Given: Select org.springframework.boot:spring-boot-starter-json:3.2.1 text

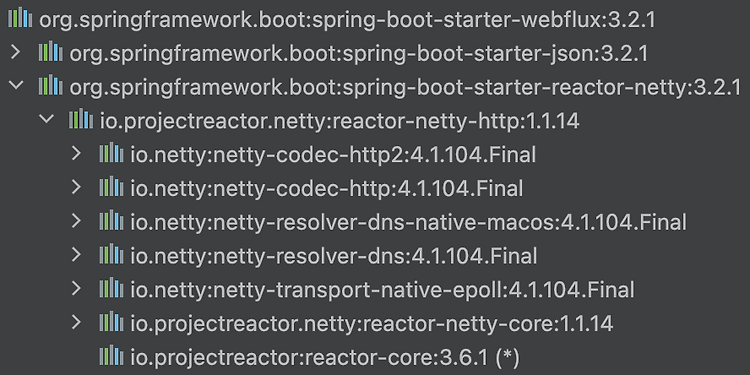Looking at the screenshot, I should [359, 54].
